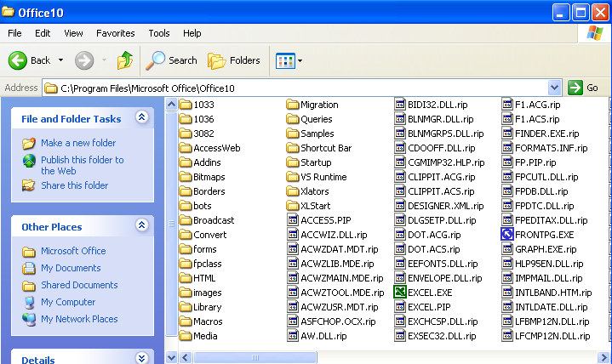Open the Back history dropdown arrow
The height and width of the screenshot is (364, 612).
pos(61,60)
